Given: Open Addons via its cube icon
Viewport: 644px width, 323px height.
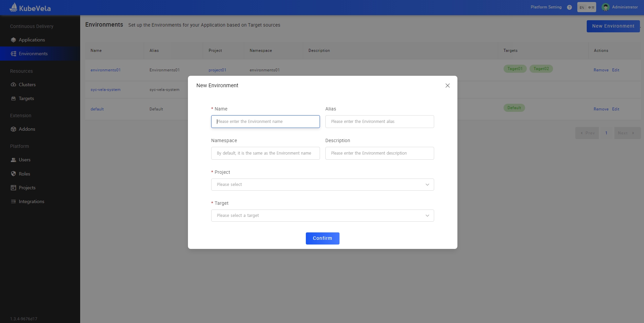Looking at the screenshot, I should pyautogui.click(x=13, y=129).
